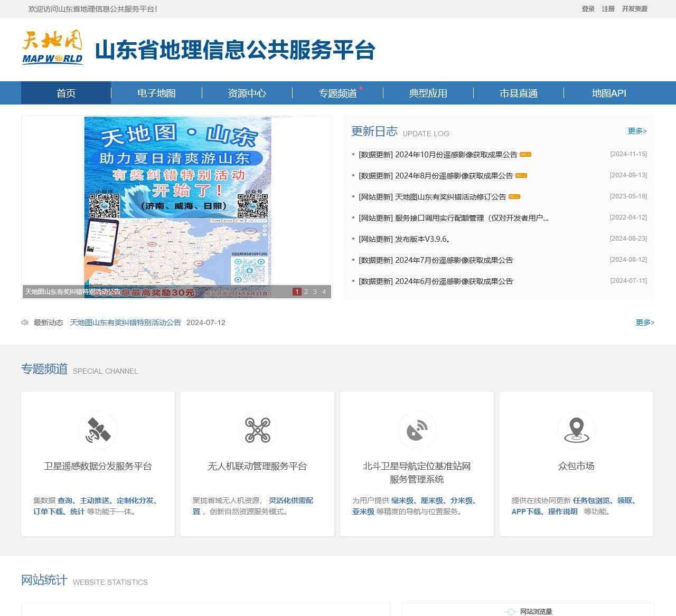Viewport: 676px width, 616px height.
Task: Switch to the 典型应用 tab
Action: pos(428,93)
